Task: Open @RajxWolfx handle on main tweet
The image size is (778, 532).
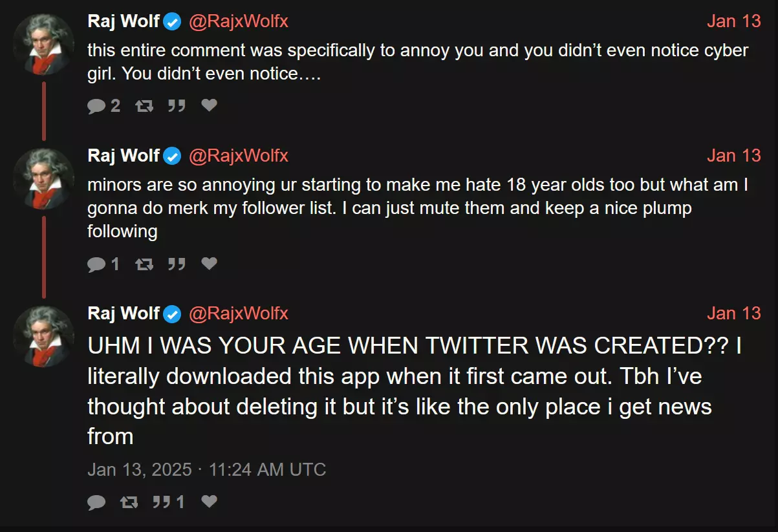Action: pyautogui.click(x=239, y=314)
